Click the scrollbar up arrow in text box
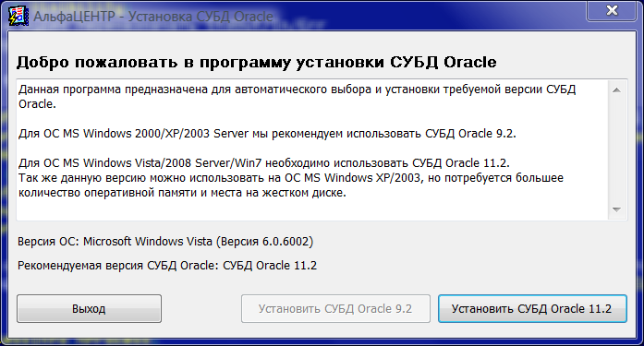This screenshot has width=644, height=346. tap(616, 89)
